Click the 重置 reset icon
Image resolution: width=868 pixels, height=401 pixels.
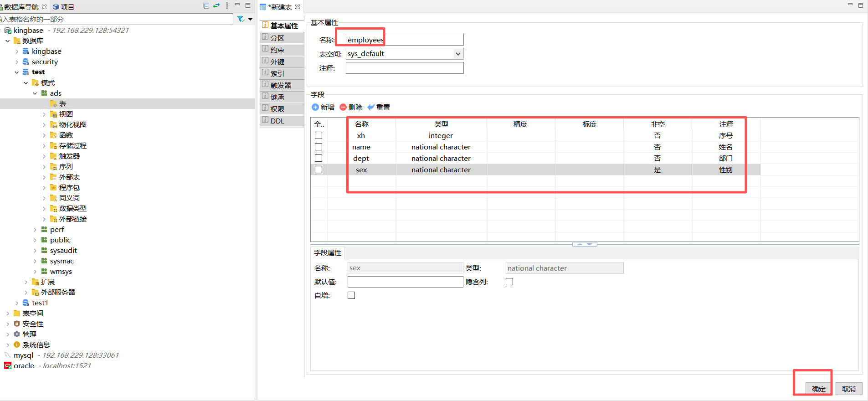coord(371,107)
